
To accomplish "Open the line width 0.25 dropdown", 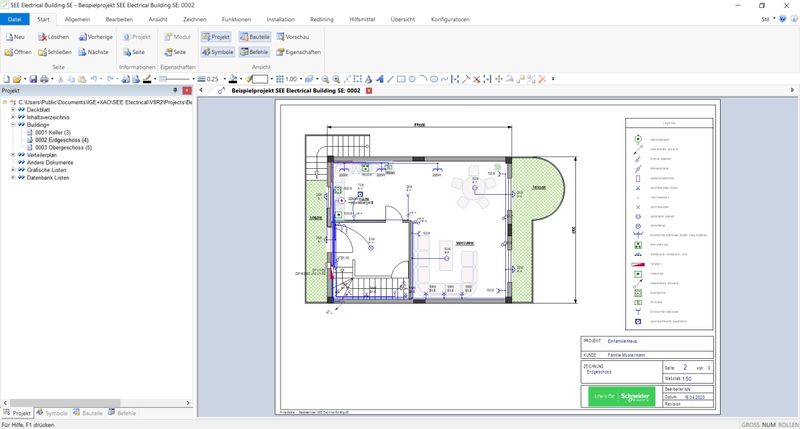I will coord(225,79).
